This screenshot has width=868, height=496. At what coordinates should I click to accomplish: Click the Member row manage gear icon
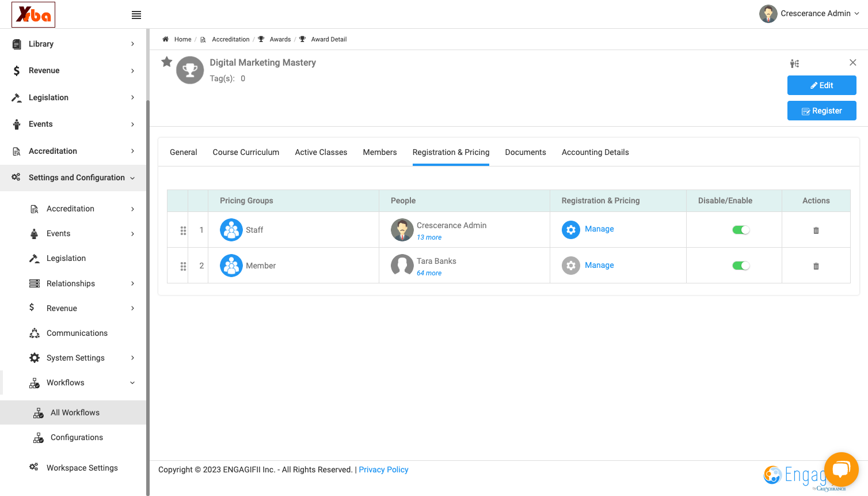(571, 266)
